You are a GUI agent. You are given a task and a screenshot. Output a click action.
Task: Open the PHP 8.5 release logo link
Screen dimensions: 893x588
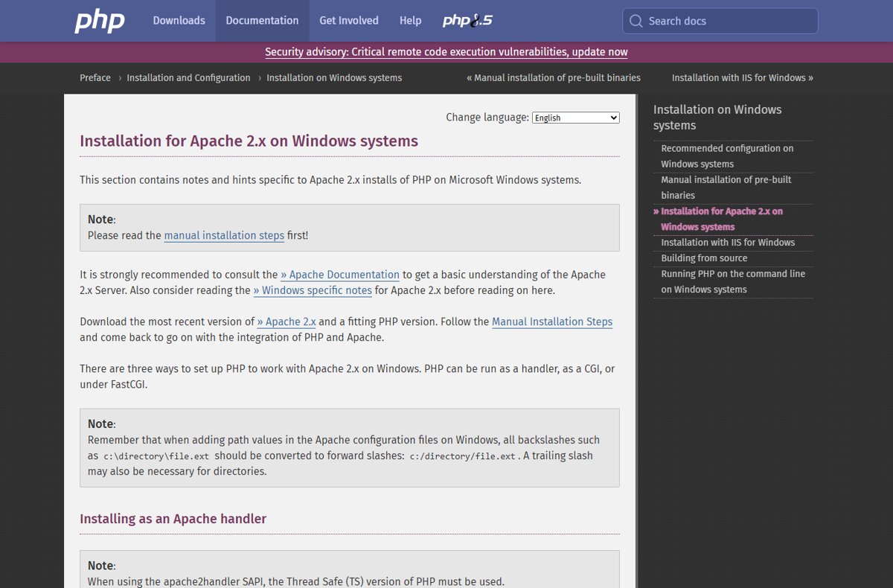pyautogui.click(x=467, y=21)
